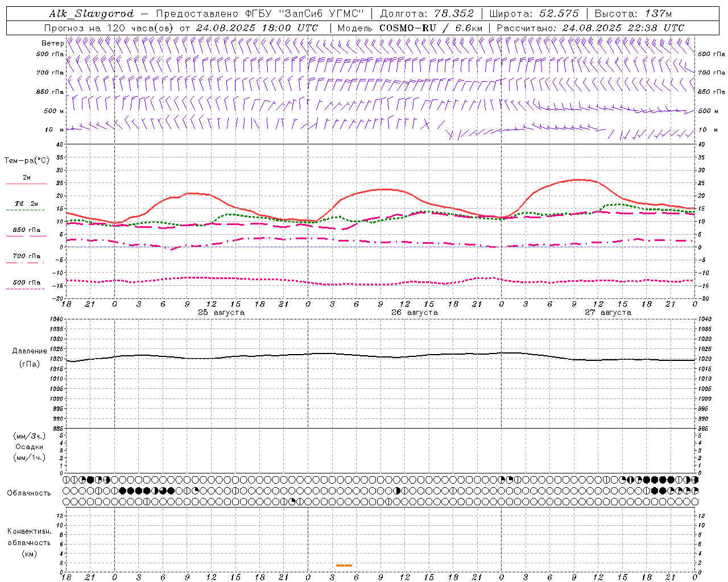Click the computed time 24.08.2025 22:38 UTC
Viewport: 728px width, 582px height.
pyautogui.click(x=623, y=28)
